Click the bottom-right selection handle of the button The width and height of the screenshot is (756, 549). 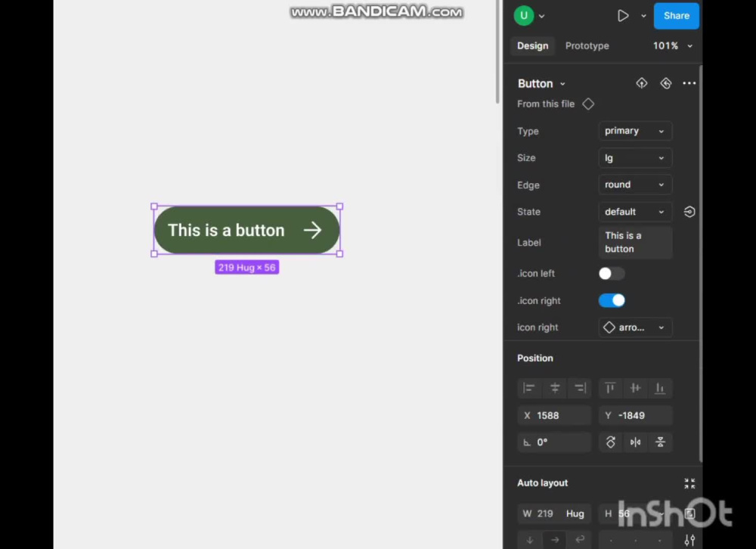340,254
